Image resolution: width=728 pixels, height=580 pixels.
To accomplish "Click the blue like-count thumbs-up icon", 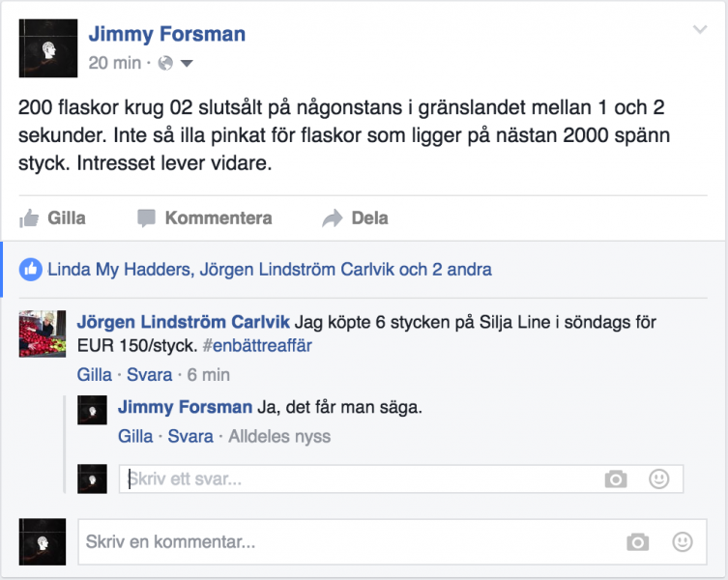I will [x=32, y=269].
